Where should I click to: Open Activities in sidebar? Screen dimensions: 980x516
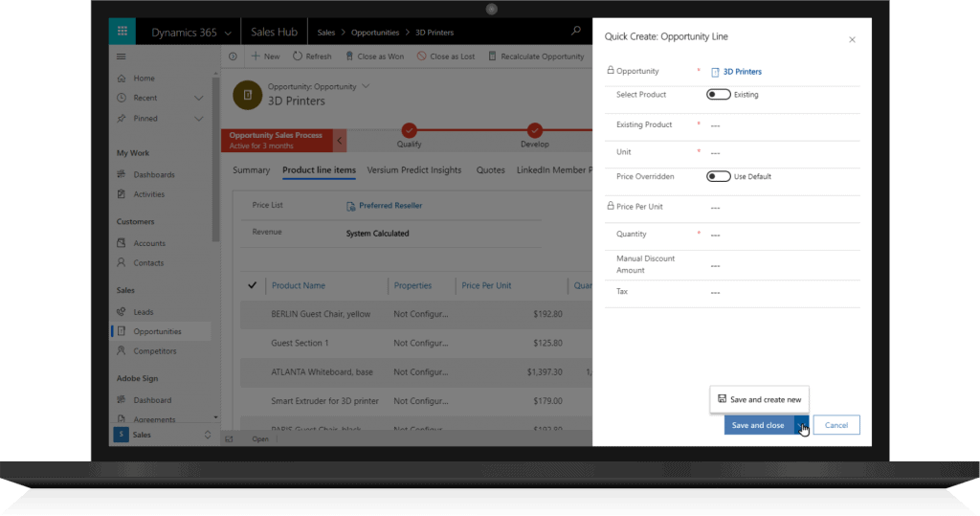(x=148, y=194)
